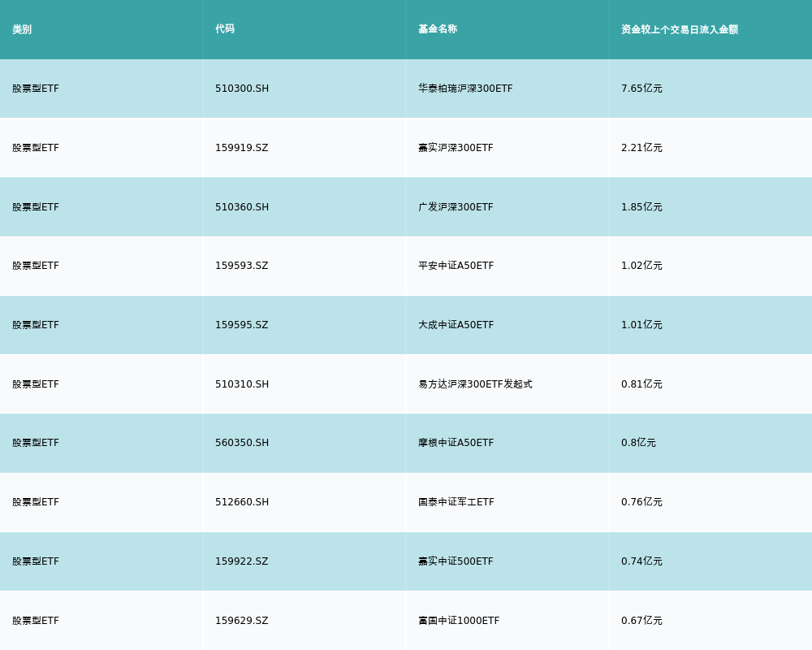The width and height of the screenshot is (812, 650).
Task: Select fund name 富国中证1000ETF
Action: pos(459,621)
